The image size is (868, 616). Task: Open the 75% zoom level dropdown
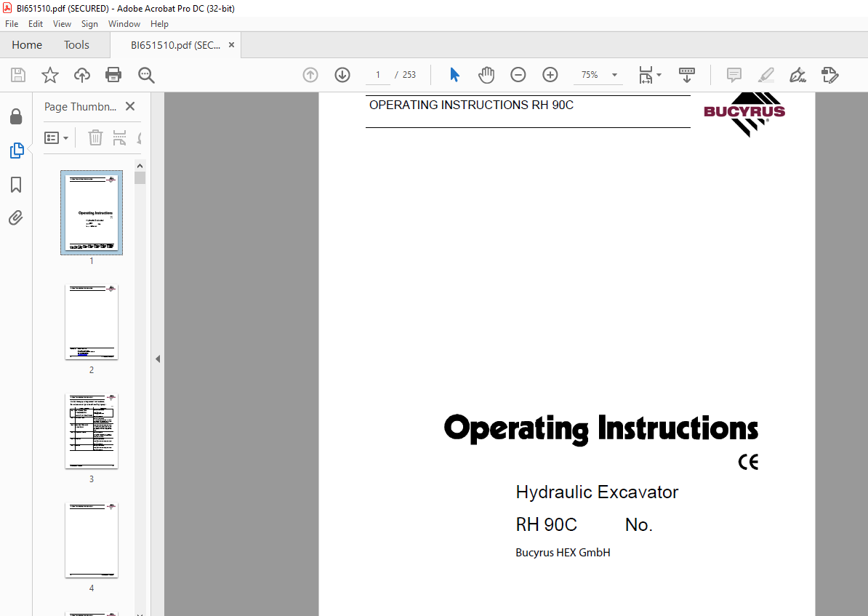[x=614, y=75]
